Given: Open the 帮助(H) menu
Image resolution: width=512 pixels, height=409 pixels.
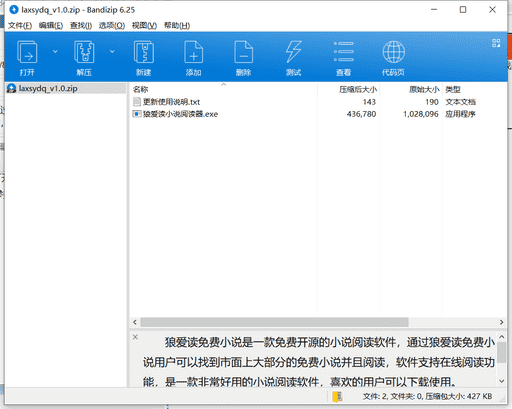Looking at the screenshot, I should coord(177,25).
